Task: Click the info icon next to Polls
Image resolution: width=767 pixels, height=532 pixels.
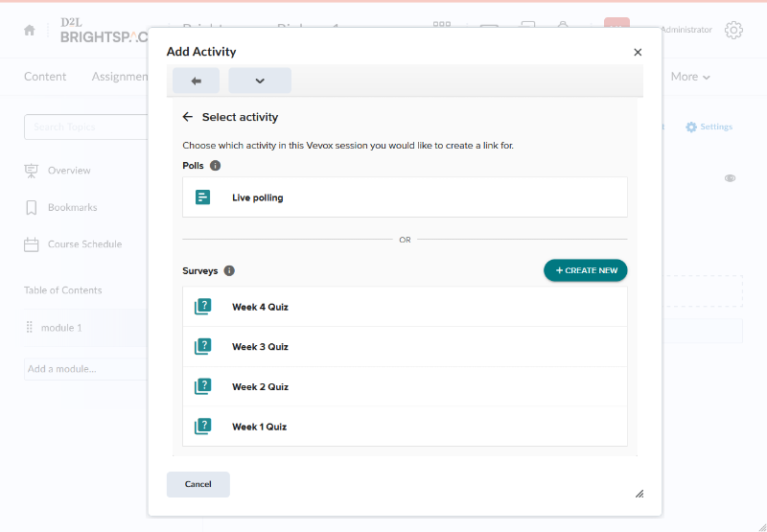Action: coord(215,166)
